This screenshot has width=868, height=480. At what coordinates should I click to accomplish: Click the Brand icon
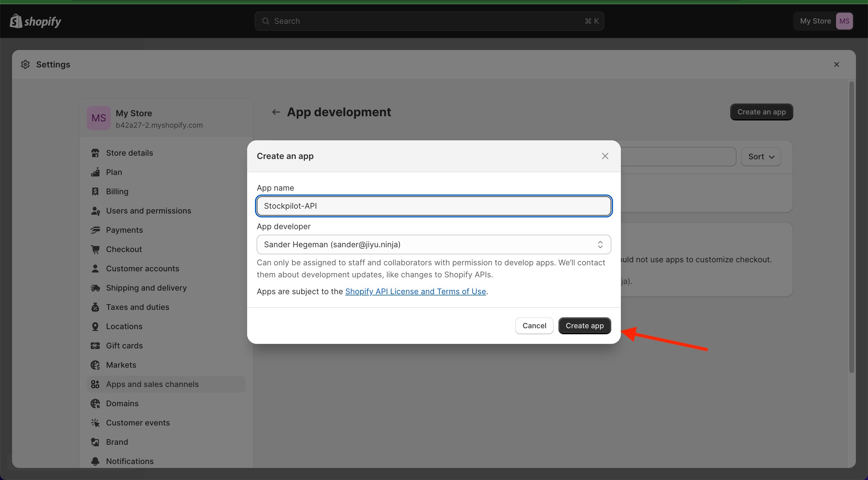click(x=95, y=442)
